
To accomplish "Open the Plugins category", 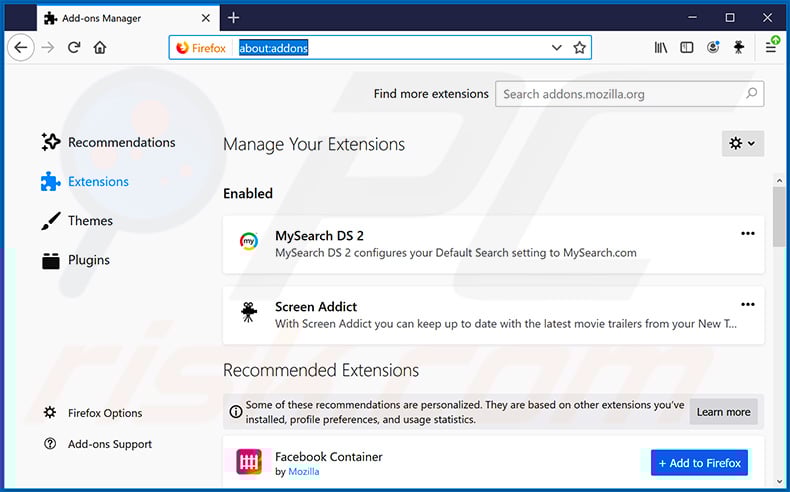I will (x=75, y=260).
